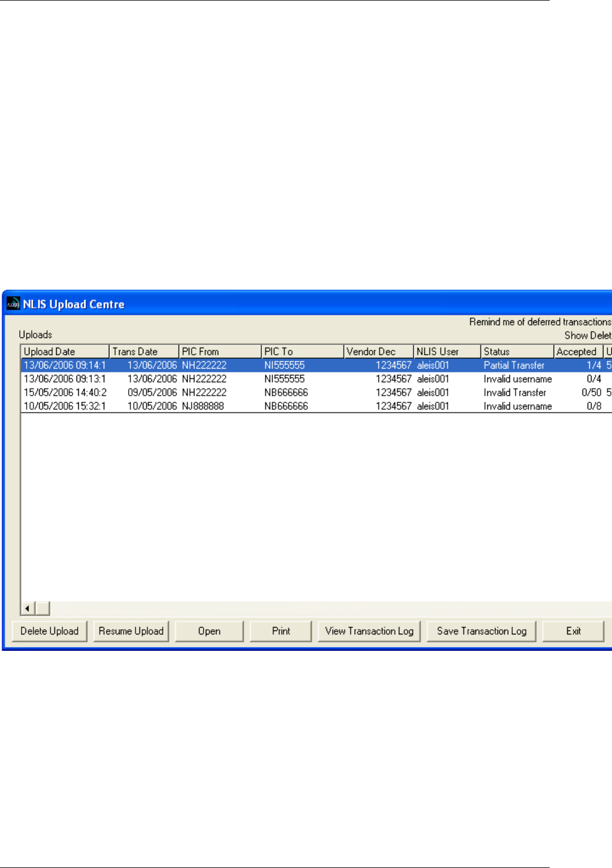Sort by PIC From column header
612x868 pixels.
click(x=220, y=352)
